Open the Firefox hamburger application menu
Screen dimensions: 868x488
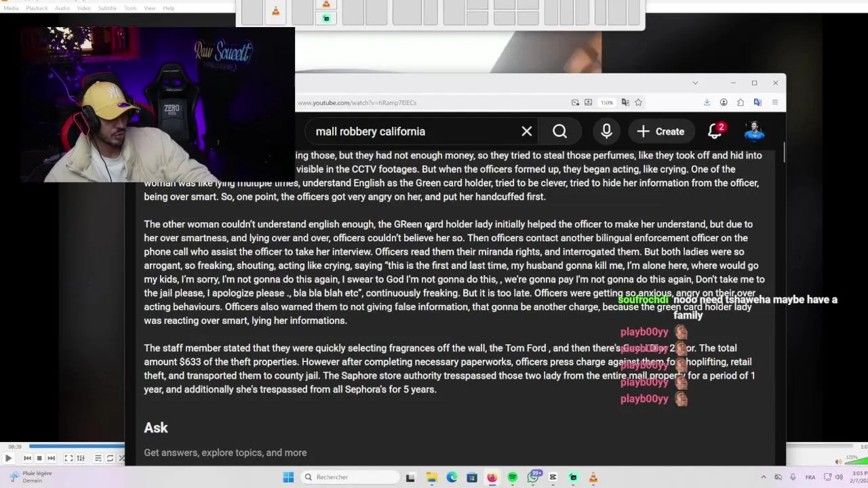coord(774,102)
